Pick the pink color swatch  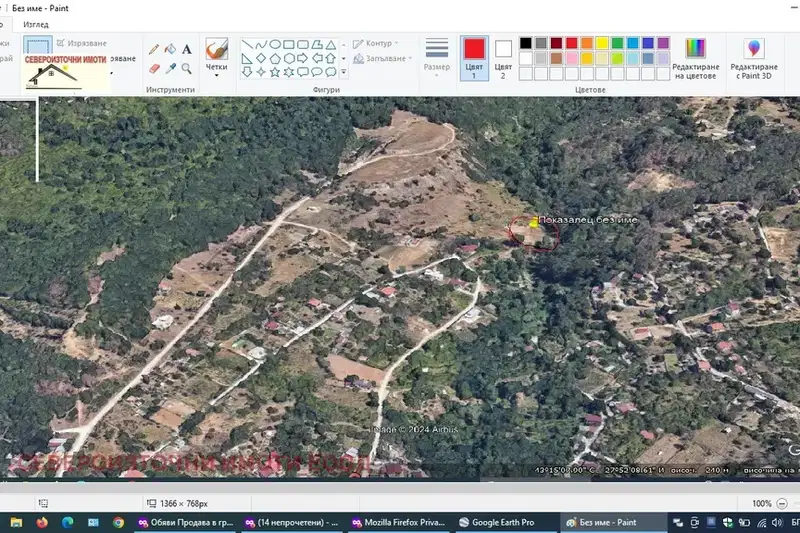click(571, 58)
